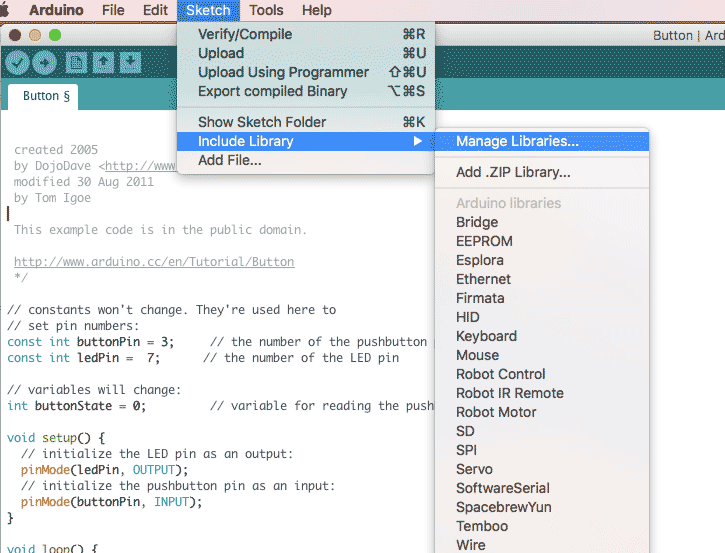Include the Bridge library

coord(542,222)
